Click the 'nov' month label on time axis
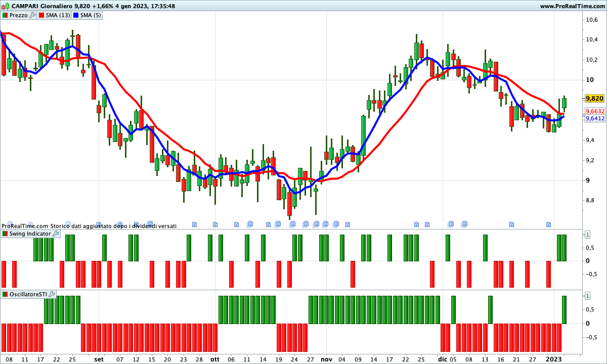Screen dimensions: 607x364 (326, 359)
